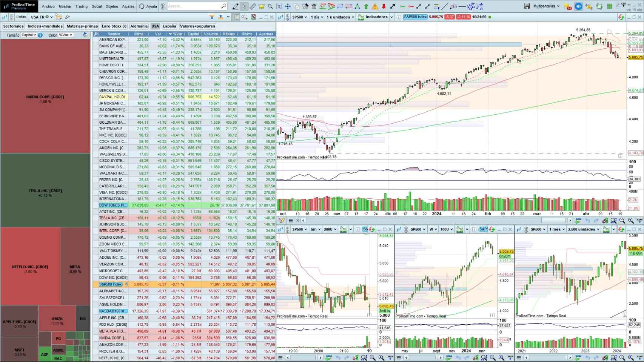
Task: Choose the black diagonal arrow tool
Action: pos(393,6)
